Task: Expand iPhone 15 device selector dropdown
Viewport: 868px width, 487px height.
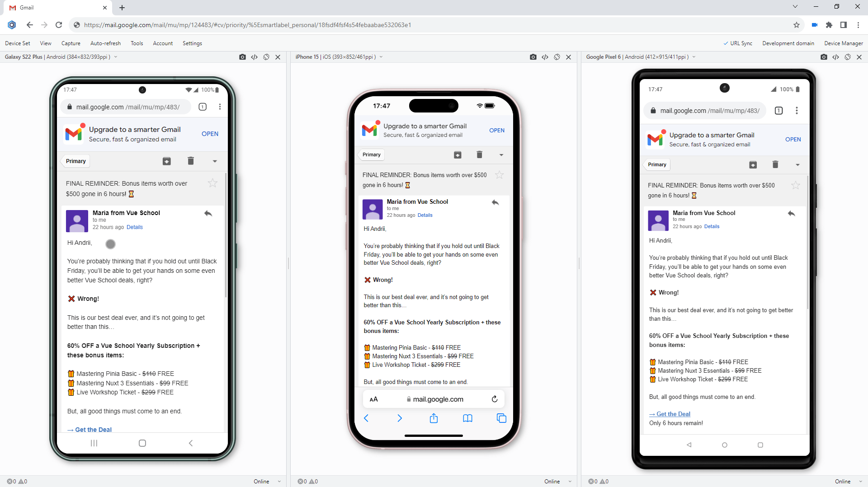Action: tap(381, 57)
